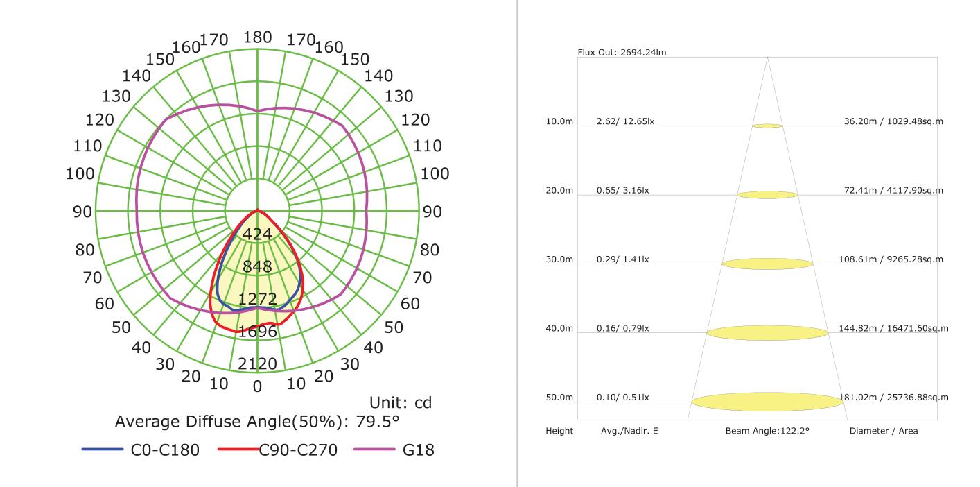Click the 40.0m height label
The height and width of the screenshot is (487, 980).
pyautogui.click(x=559, y=328)
